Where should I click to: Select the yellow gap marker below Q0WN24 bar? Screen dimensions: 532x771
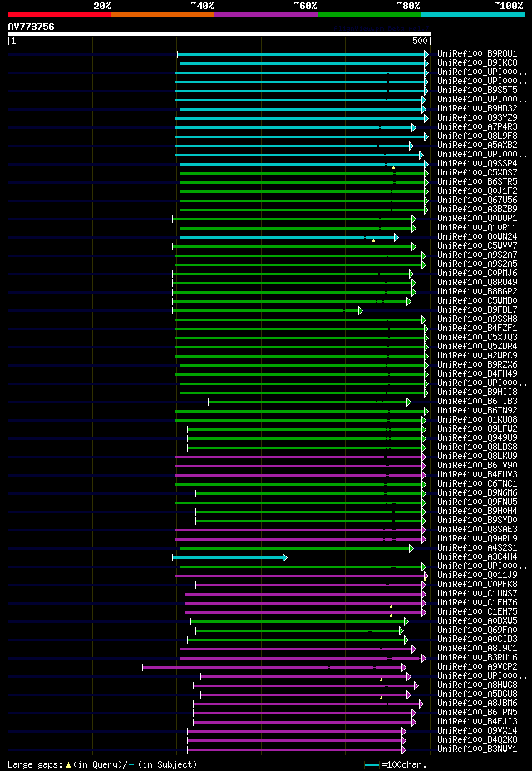click(374, 241)
